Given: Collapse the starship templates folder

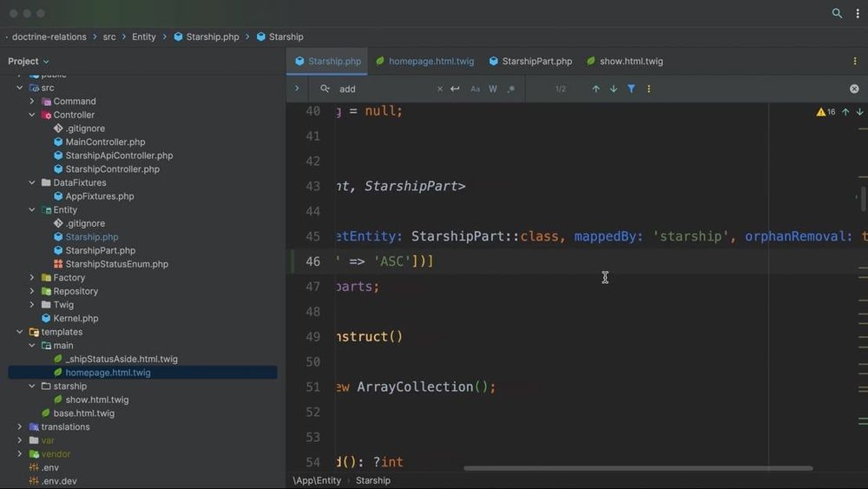Looking at the screenshot, I should tap(31, 386).
